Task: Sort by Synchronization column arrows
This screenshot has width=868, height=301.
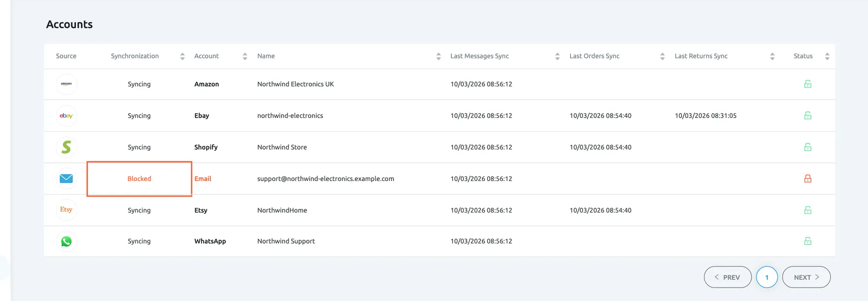Action: (x=182, y=56)
